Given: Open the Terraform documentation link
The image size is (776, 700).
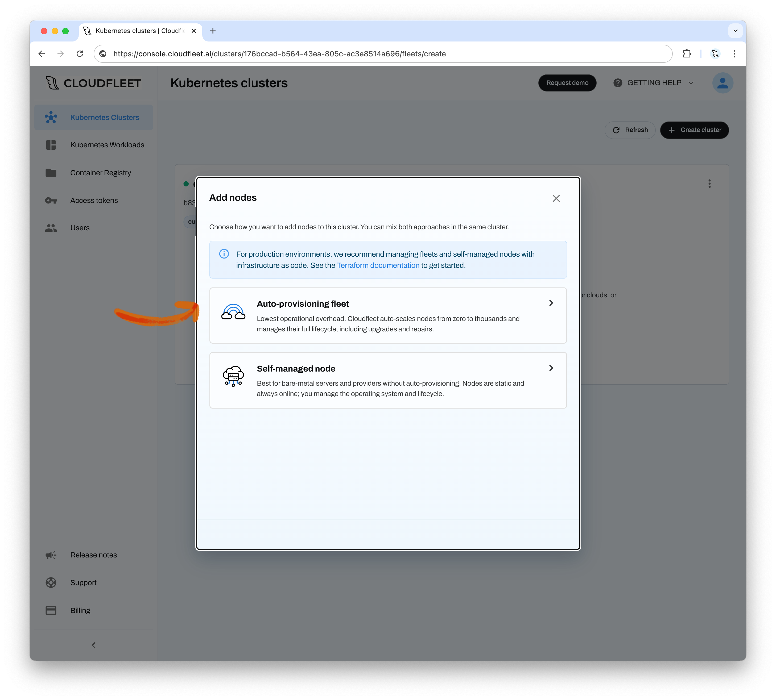Looking at the screenshot, I should coord(378,265).
